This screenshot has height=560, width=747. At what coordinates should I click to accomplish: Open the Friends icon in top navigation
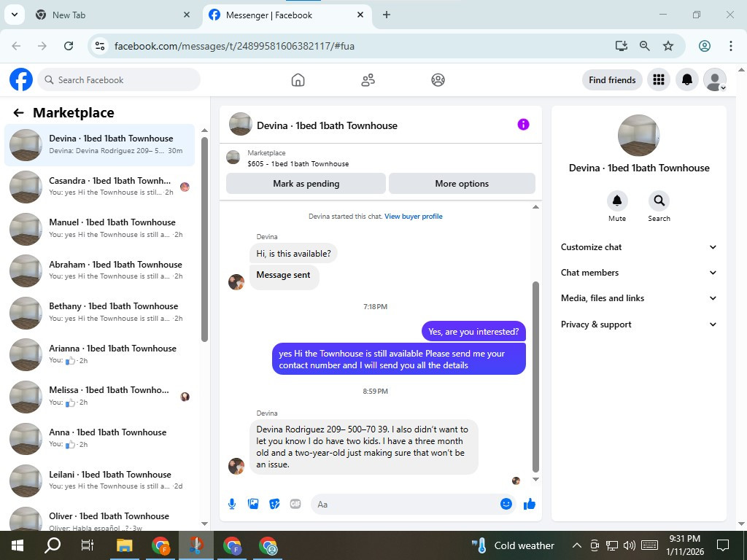[x=368, y=79]
